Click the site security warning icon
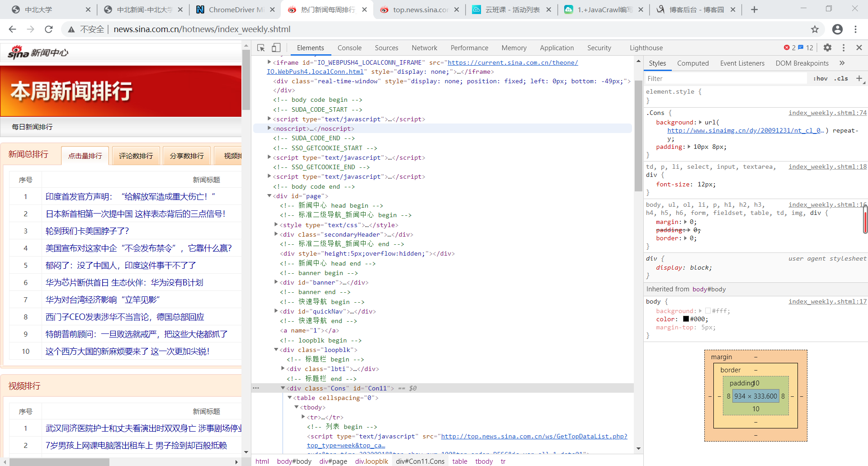The height and width of the screenshot is (466, 868). pyautogui.click(x=71, y=29)
